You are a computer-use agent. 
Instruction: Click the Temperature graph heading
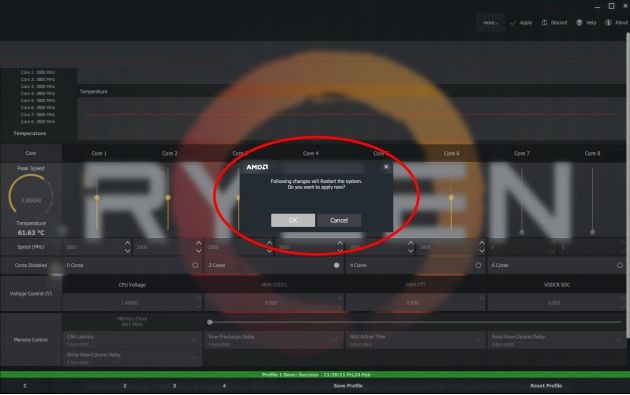click(x=94, y=92)
